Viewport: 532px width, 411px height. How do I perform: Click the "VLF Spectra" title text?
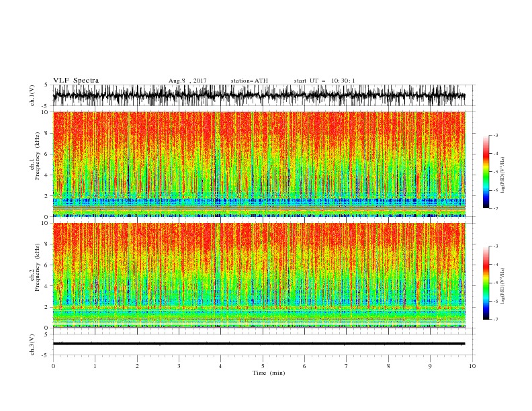point(76,81)
